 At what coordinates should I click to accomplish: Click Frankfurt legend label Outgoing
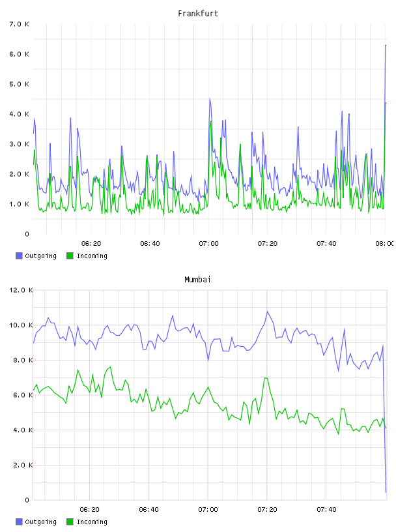pos(40,256)
